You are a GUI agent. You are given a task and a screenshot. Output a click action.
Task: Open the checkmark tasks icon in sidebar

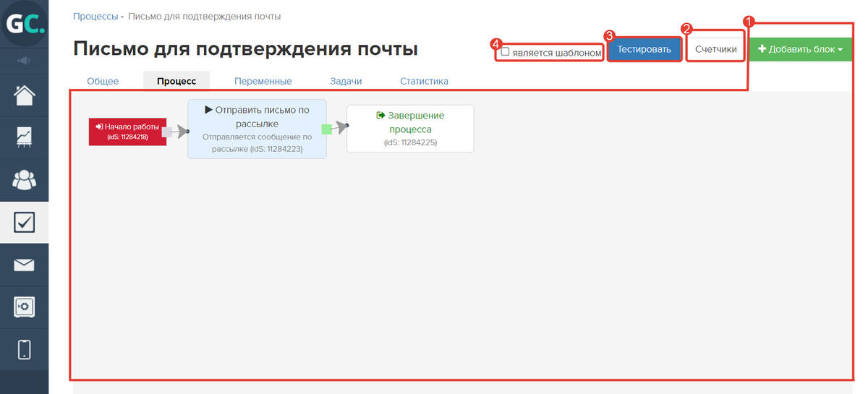[24, 222]
